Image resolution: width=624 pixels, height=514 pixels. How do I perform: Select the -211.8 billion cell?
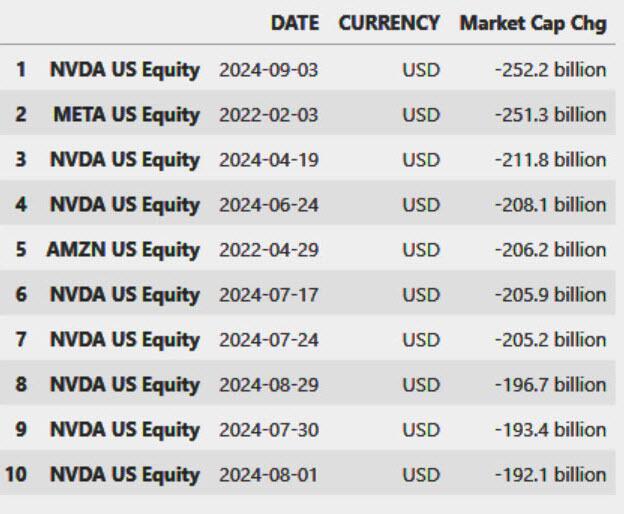coord(550,160)
